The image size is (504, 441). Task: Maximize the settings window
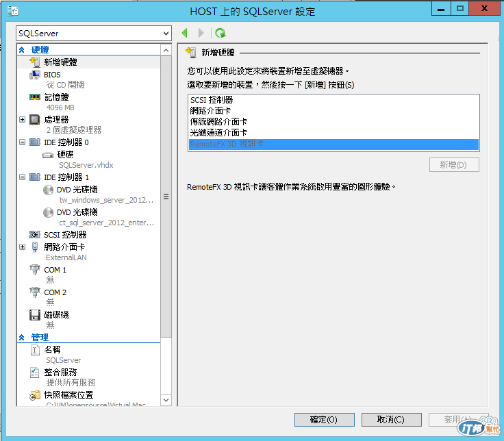pos(460,8)
